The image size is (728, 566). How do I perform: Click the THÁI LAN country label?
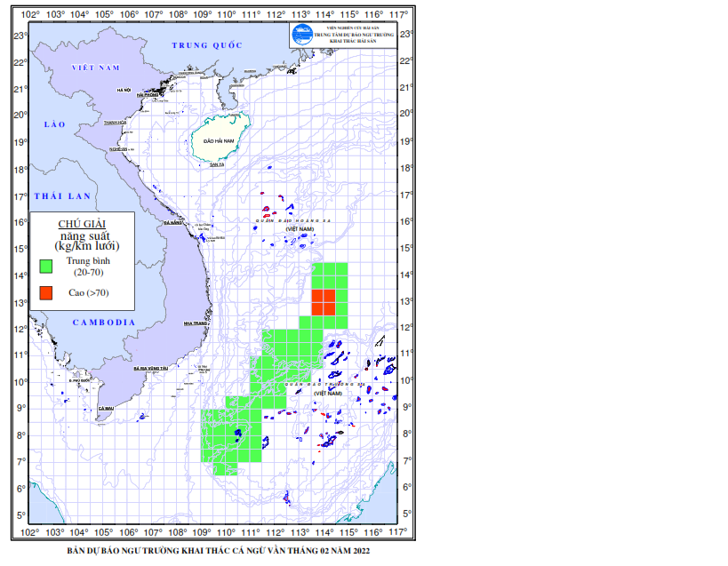(x=63, y=196)
